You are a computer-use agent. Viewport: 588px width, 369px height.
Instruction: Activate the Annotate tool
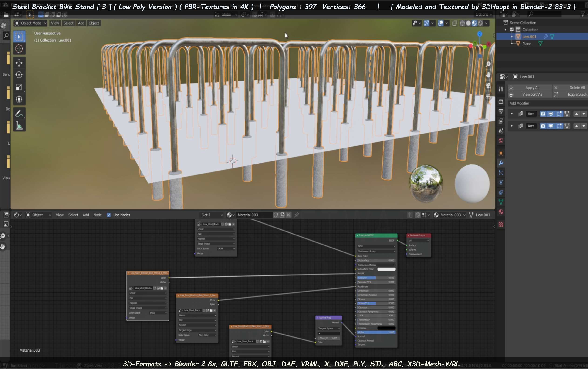click(19, 114)
